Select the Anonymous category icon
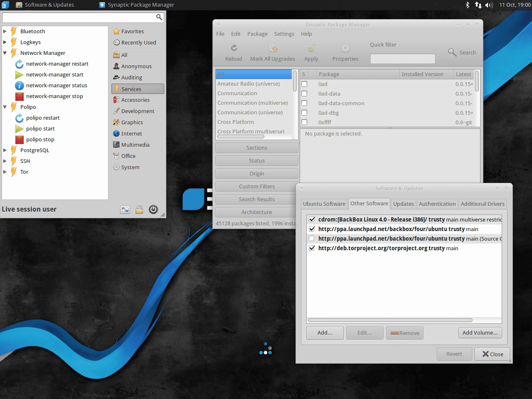The image size is (532, 399). pyautogui.click(x=116, y=66)
